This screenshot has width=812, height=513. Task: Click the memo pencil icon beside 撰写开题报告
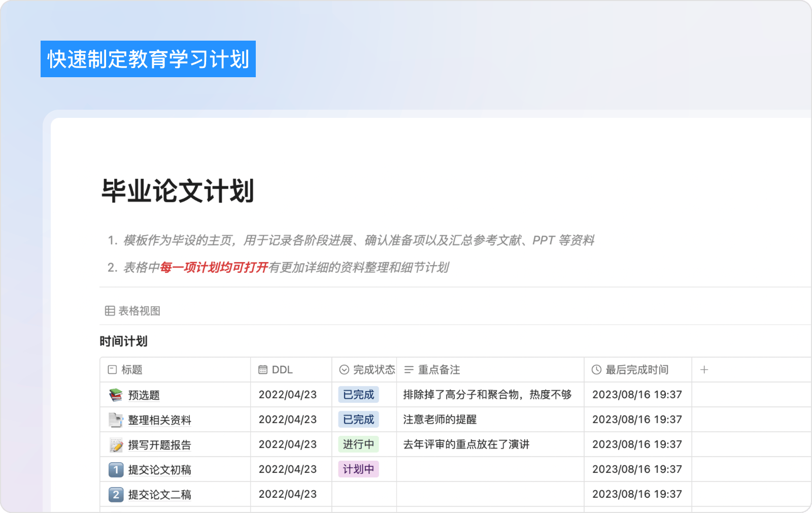coord(116,445)
